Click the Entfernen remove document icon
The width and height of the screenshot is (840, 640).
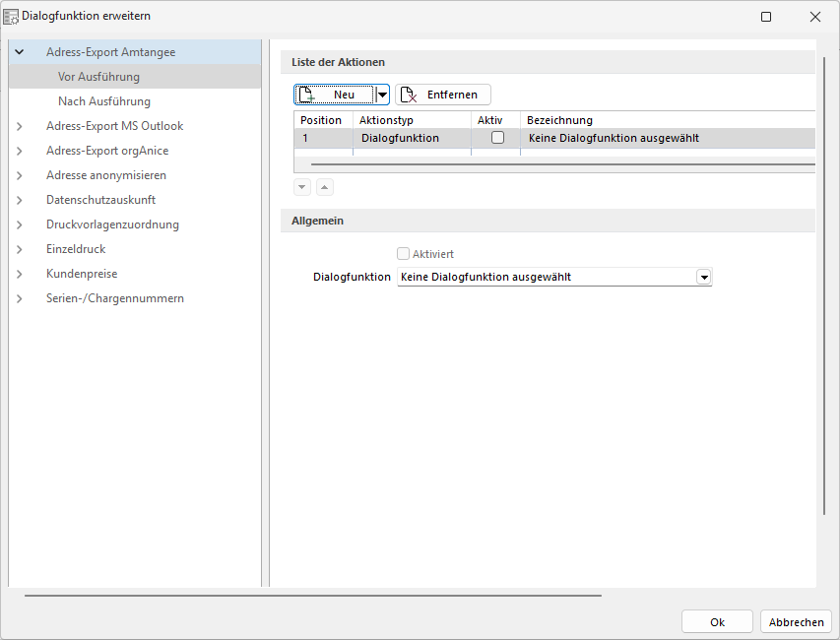point(409,95)
